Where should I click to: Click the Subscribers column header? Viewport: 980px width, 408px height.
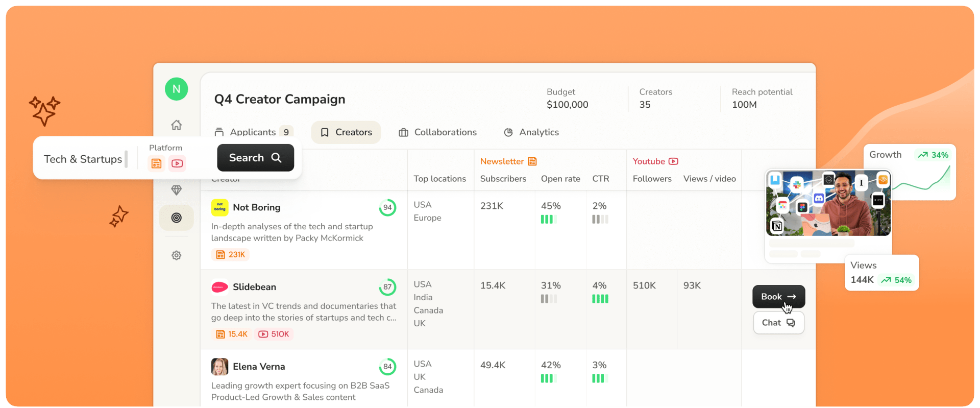pos(503,179)
